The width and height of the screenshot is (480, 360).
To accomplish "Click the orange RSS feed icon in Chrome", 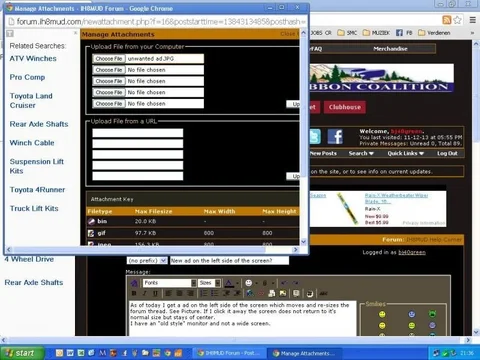I will (447, 20).
